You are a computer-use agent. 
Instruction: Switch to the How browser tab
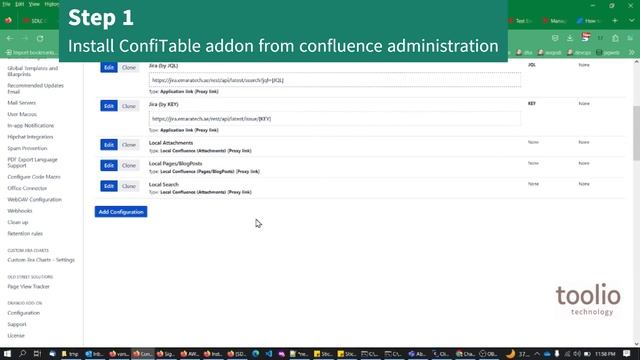(589, 20)
